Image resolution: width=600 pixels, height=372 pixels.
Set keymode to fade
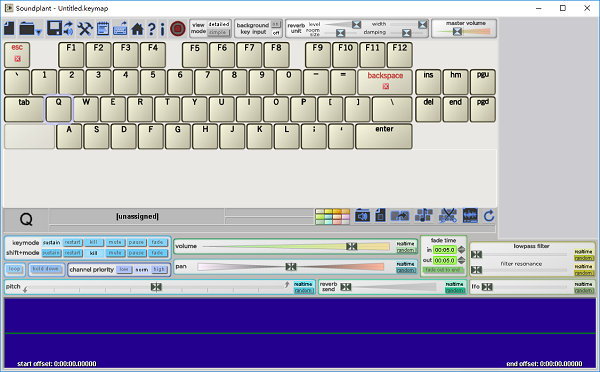(157, 242)
